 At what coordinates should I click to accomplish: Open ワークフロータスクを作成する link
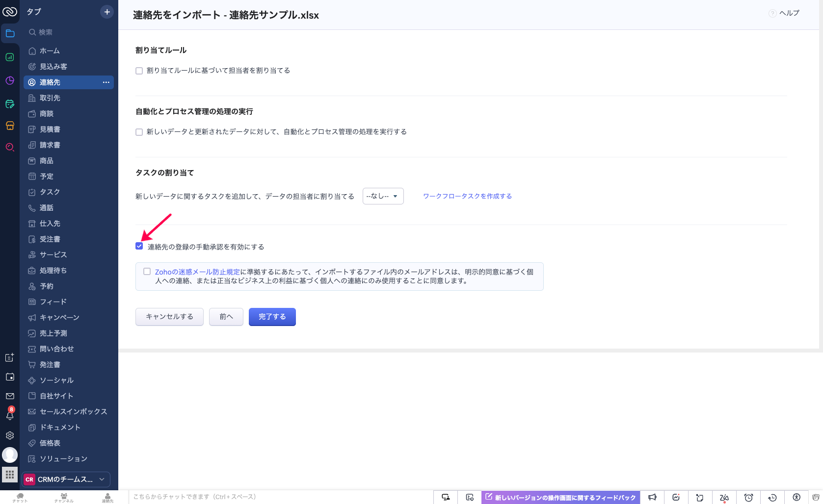[467, 196]
